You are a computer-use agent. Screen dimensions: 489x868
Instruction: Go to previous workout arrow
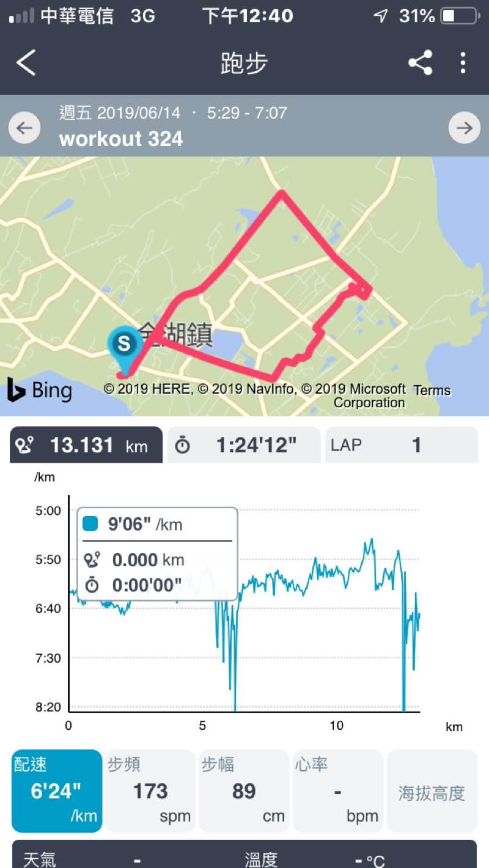coord(24,128)
